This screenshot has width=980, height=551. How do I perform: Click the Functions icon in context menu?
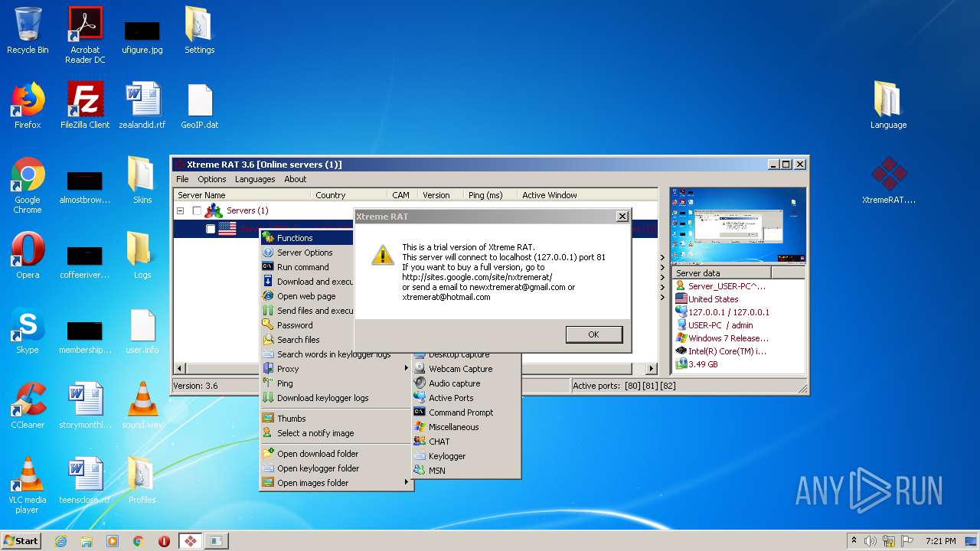pyautogui.click(x=268, y=238)
